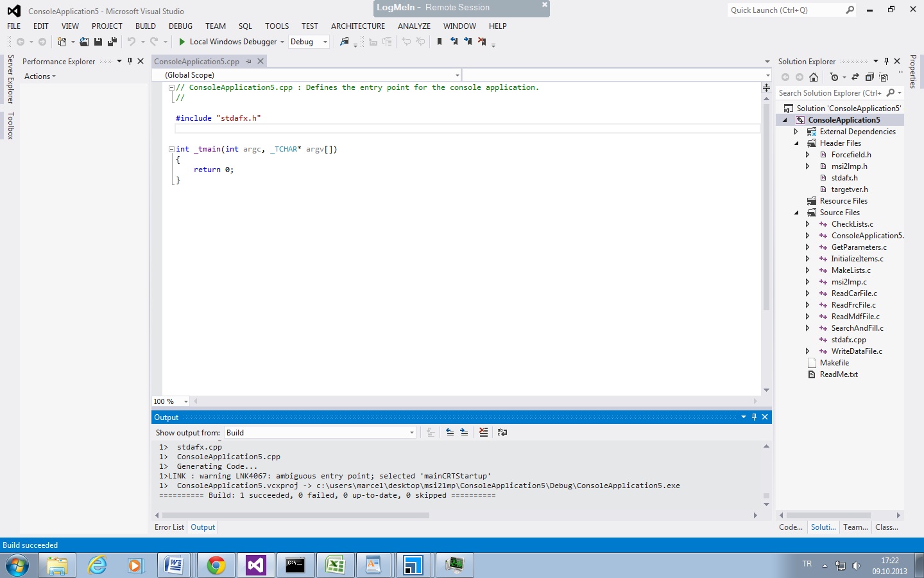The height and width of the screenshot is (578, 924).
Task: Open the Properties side tab
Action: [x=913, y=71]
